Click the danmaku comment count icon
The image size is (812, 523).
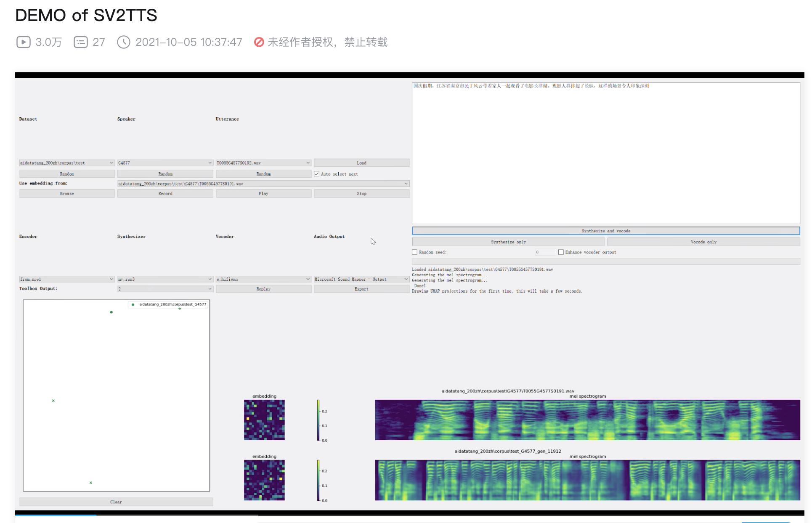(x=80, y=42)
